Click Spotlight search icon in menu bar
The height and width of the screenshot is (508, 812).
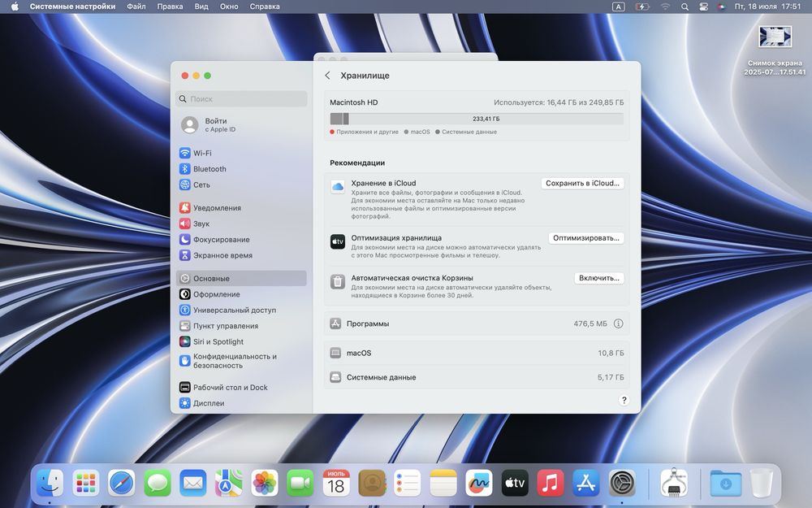[685, 7]
